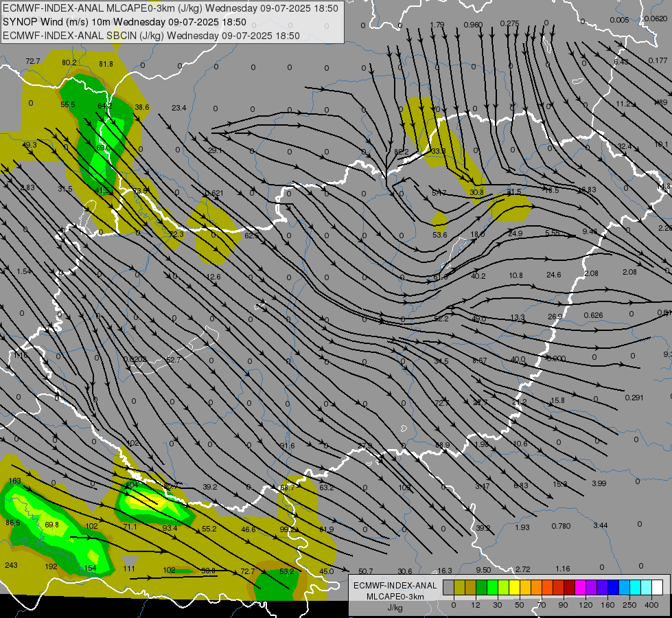Click map value 50.7
Image resolution: width=672 pixels, height=618 pixels.
366,571
